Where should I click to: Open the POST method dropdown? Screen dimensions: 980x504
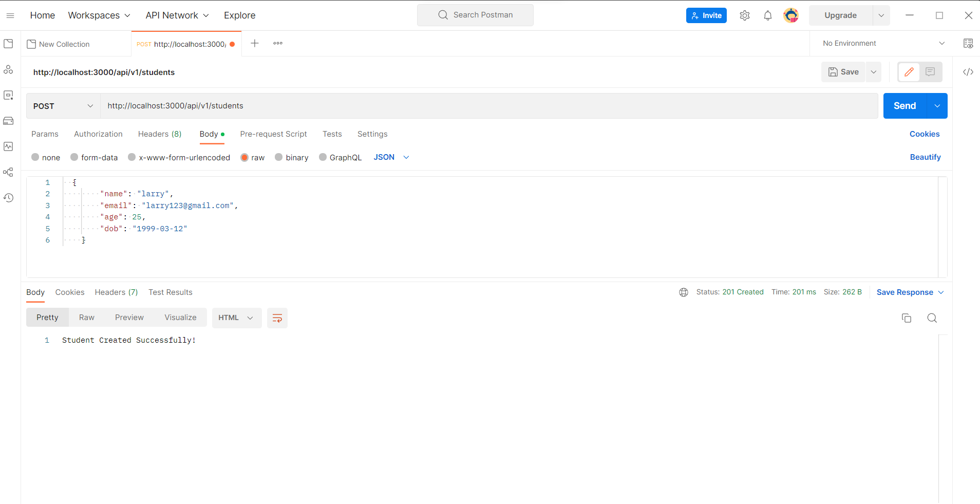click(63, 106)
